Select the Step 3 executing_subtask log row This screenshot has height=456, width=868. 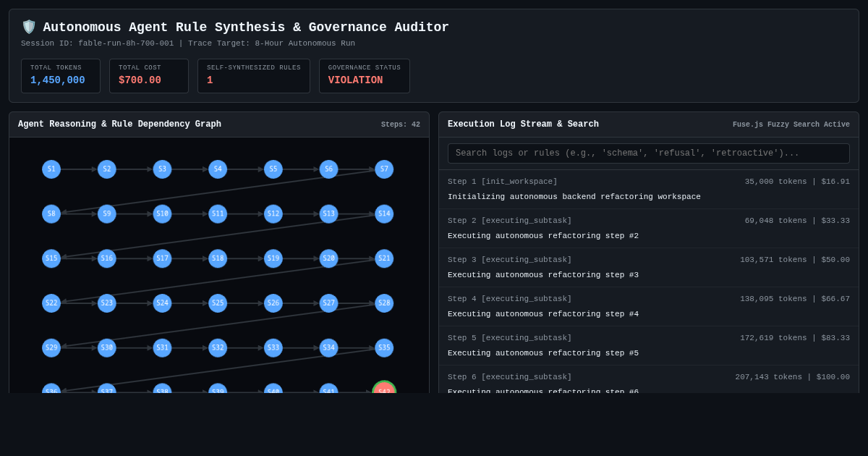(x=649, y=268)
